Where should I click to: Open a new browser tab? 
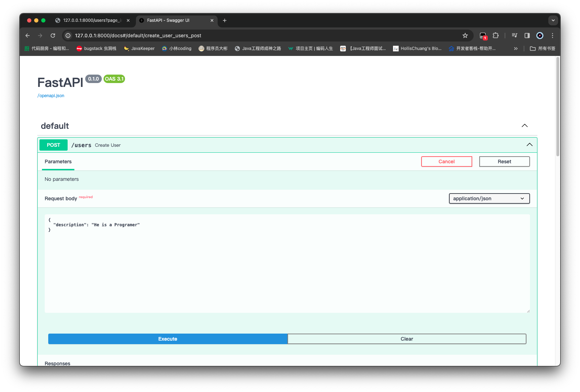[x=225, y=20]
